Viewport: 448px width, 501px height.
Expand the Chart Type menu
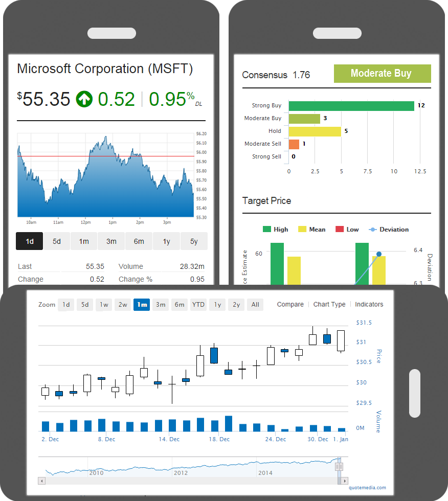click(329, 304)
